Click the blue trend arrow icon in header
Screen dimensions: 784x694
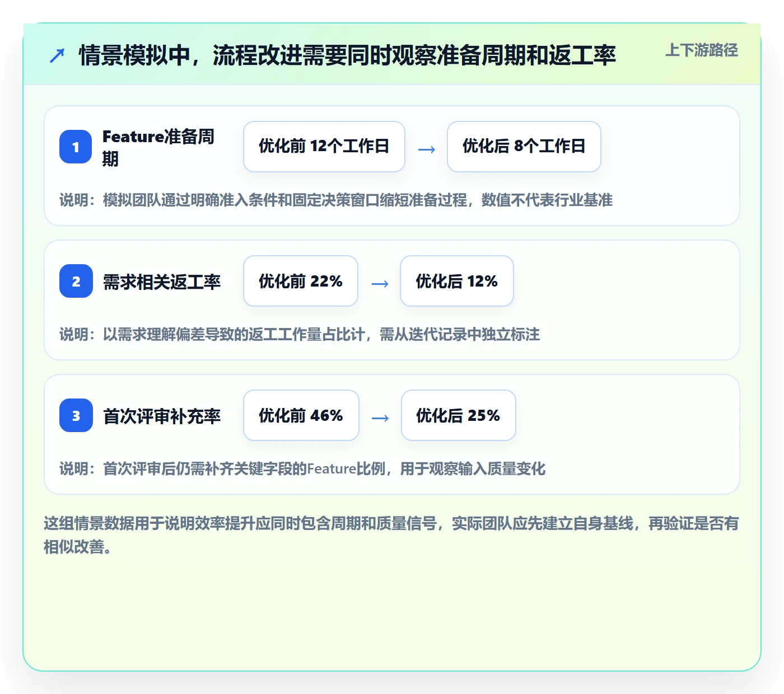57,55
